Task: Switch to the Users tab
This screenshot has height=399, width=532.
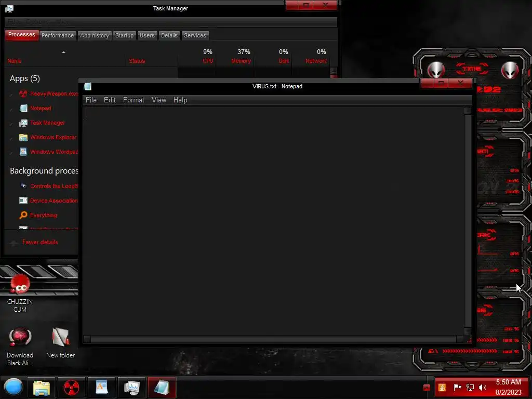Action: 147,35
